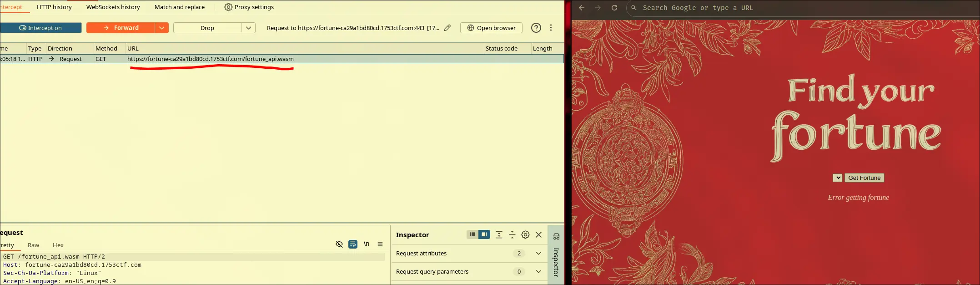Open the three-dot more options menu
This screenshot has height=285, width=980.
click(551, 28)
